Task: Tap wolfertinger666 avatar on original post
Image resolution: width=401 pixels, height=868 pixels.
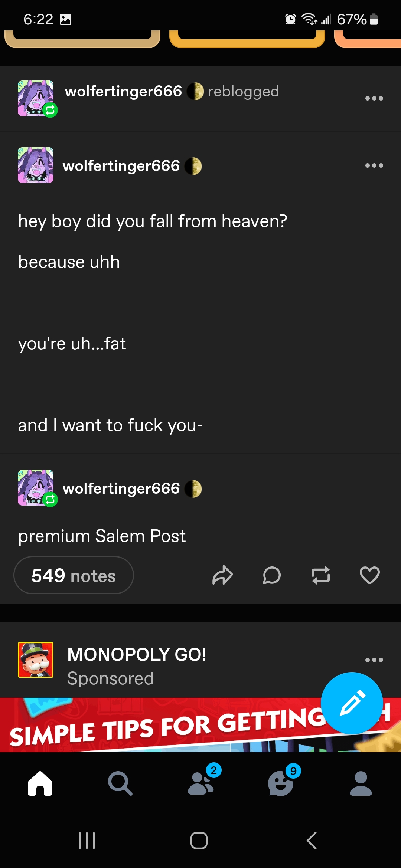Action: pos(36,165)
